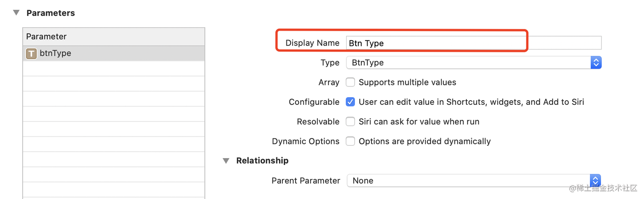Click "Siri can ask for value when run" label
The image size is (644, 199).
coord(419,121)
